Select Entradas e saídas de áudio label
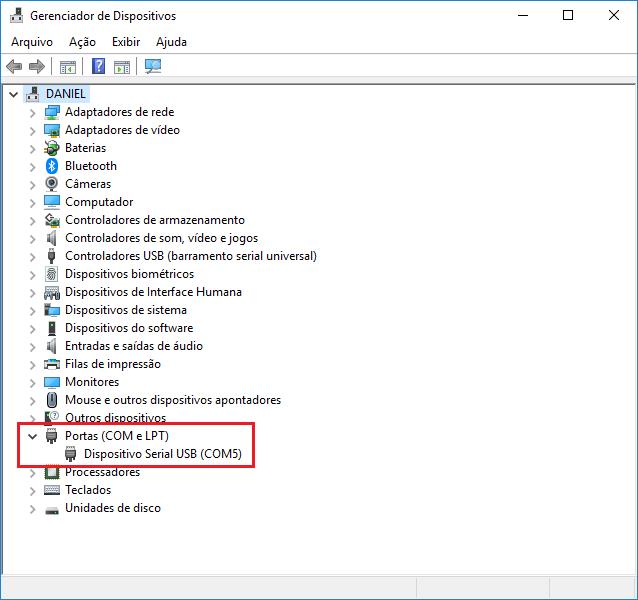Image resolution: width=638 pixels, height=600 pixels. (x=134, y=346)
